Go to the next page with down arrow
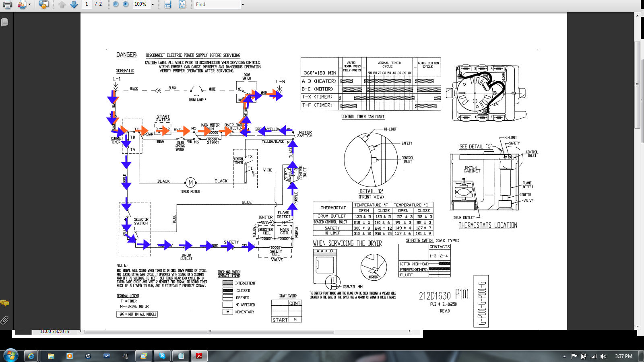 coord(74,4)
